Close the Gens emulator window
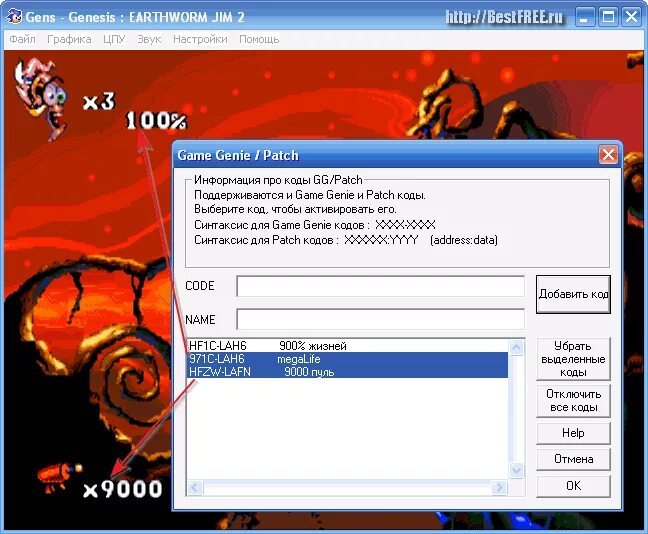The width and height of the screenshot is (648, 534). (632, 17)
